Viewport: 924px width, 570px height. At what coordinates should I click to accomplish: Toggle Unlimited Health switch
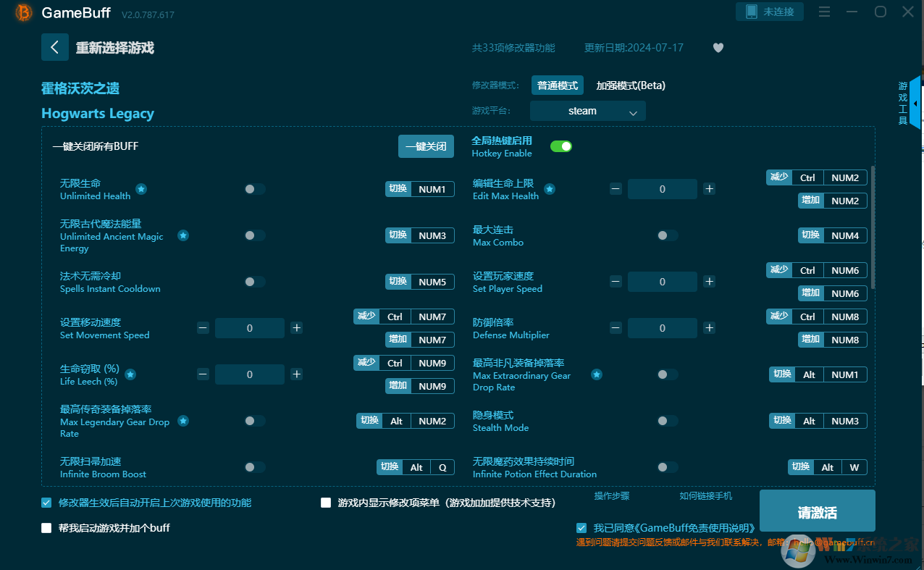click(255, 189)
